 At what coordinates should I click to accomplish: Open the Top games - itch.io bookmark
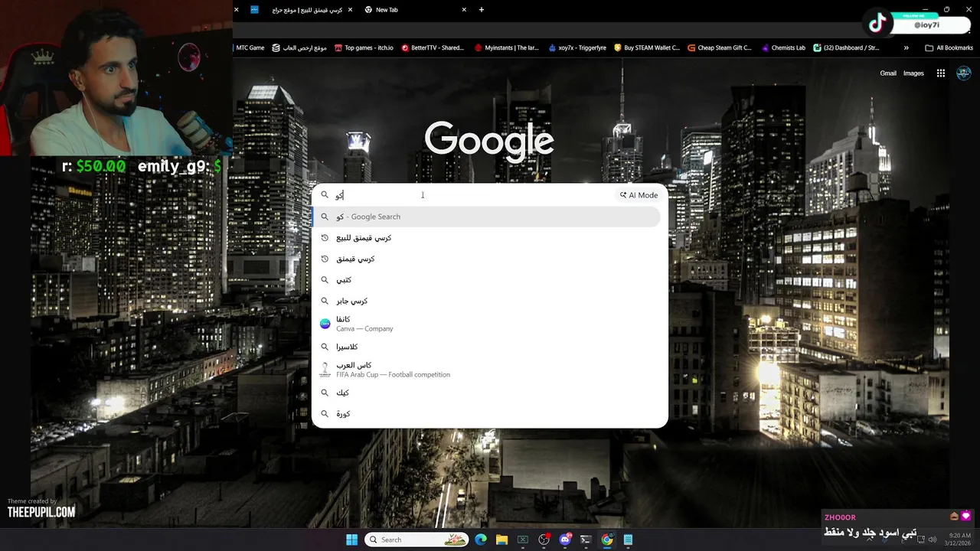364,47
